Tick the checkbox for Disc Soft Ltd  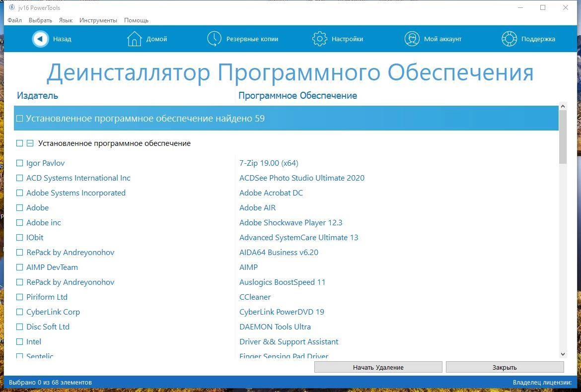click(x=20, y=327)
